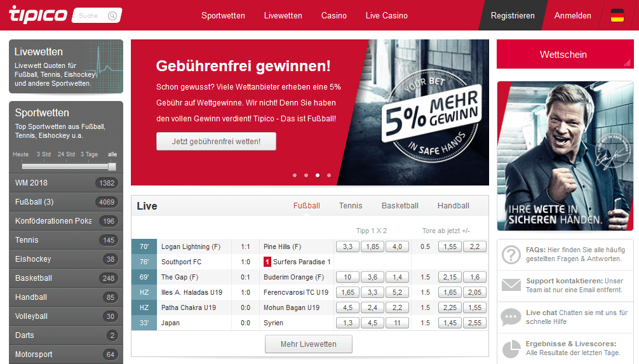The height and width of the screenshot is (364, 639).
Task: Open Illes A. Haladas U19 match
Action: [x=192, y=292]
